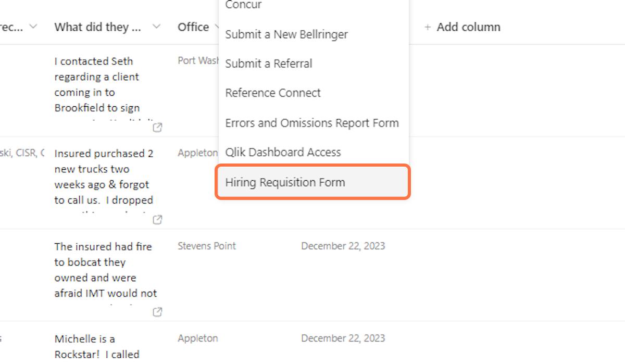Select the Stevens Point office cell
Viewport: 625px width, 364px height.
click(x=207, y=246)
